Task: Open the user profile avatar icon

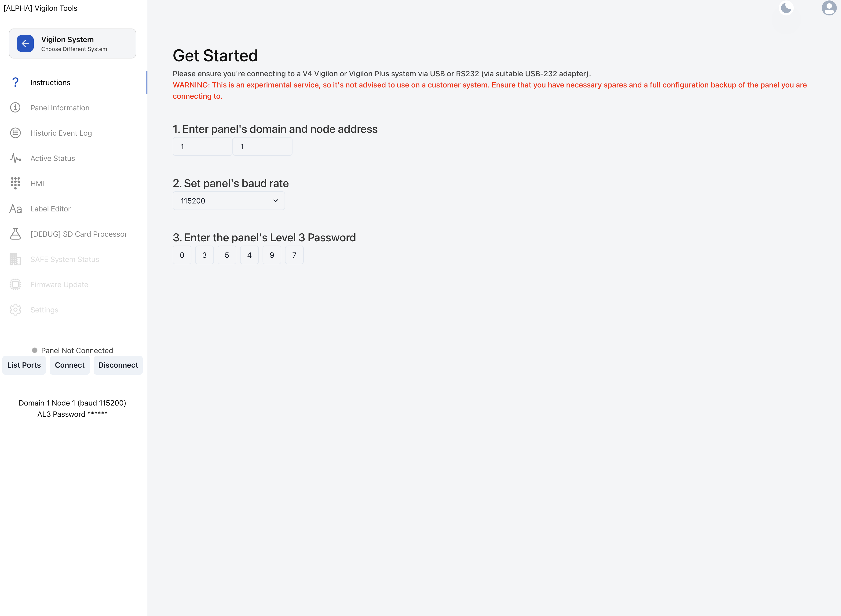Action: pos(829,8)
